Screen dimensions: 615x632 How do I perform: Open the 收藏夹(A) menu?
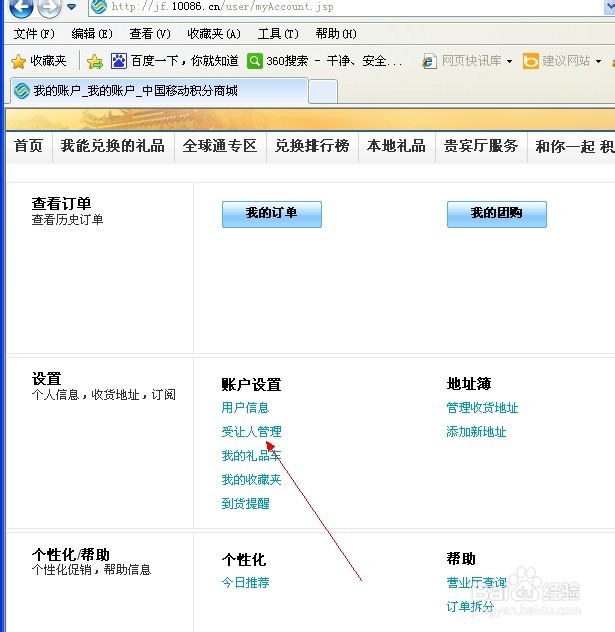tap(214, 34)
